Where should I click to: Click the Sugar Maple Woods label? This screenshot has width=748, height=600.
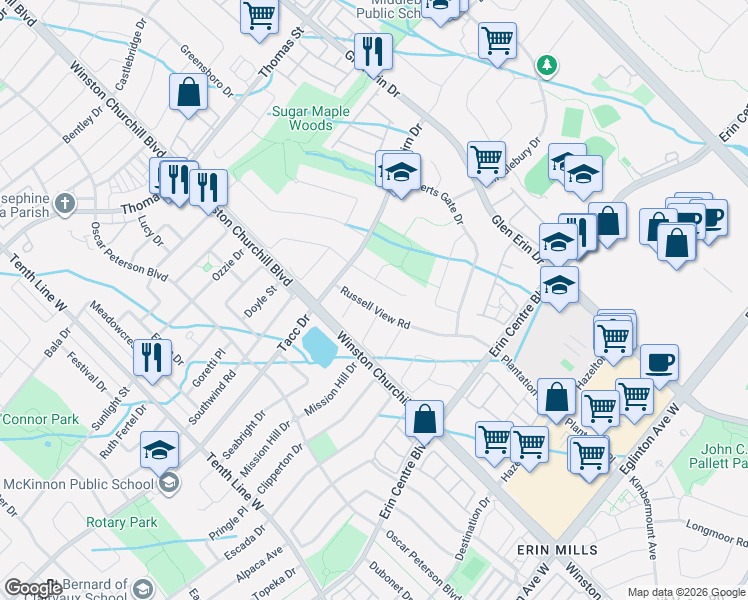point(311,118)
